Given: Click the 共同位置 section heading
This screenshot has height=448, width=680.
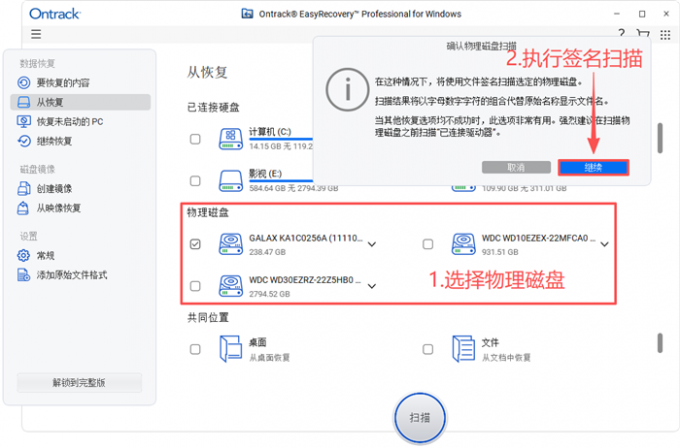Looking at the screenshot, I should pos(208,318).
